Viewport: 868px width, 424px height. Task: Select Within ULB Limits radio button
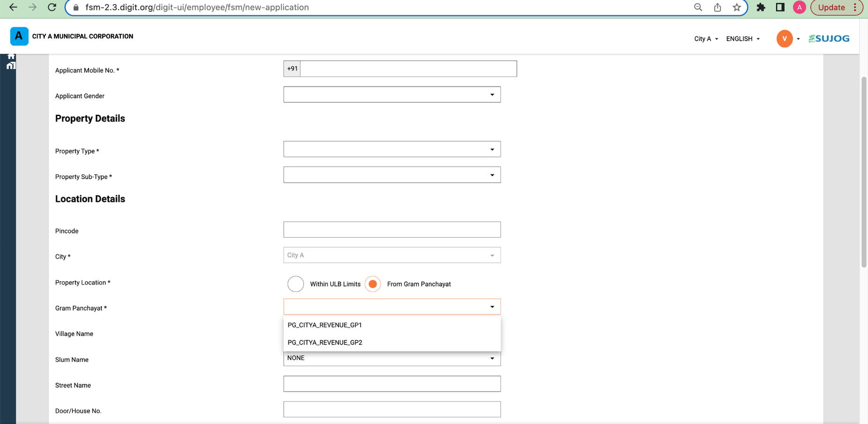pos(295,284)
